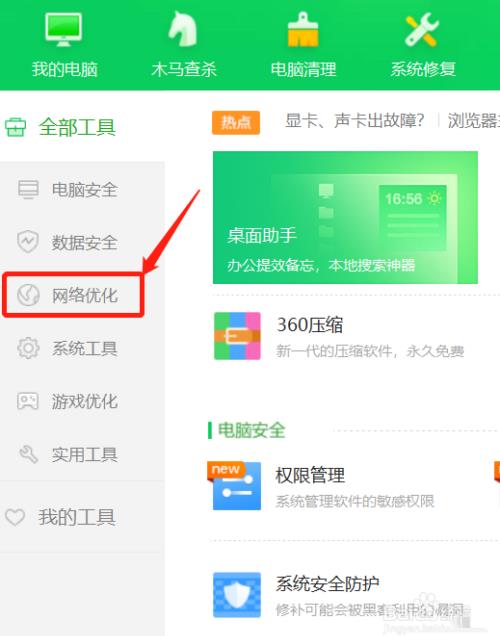Open the 系统安全防护 tool title

(x=328, y=584)
